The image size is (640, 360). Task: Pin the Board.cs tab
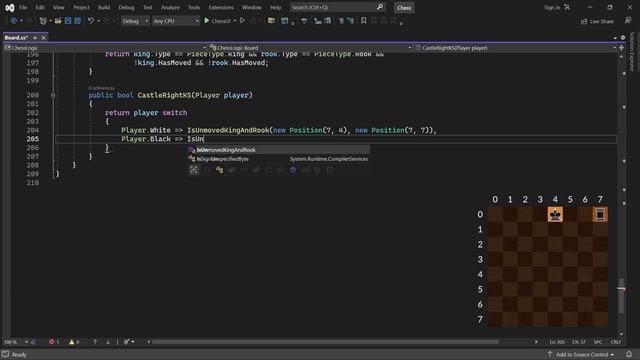coord(35,38)
